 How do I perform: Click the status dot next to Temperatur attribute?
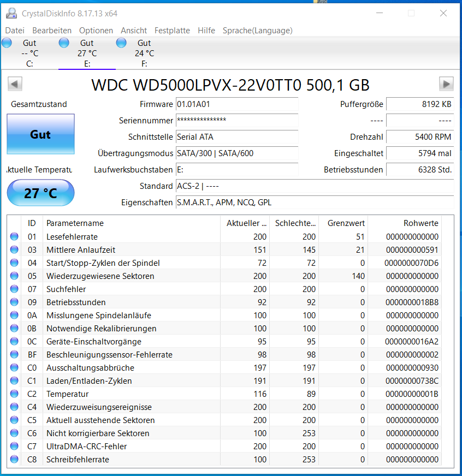[13, 394]
